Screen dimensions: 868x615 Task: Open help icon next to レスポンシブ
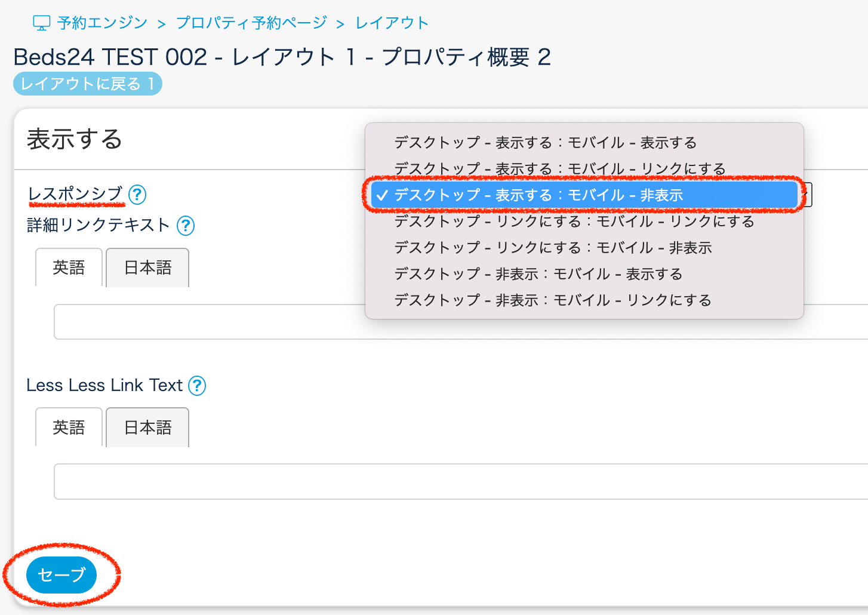[137, 195]
